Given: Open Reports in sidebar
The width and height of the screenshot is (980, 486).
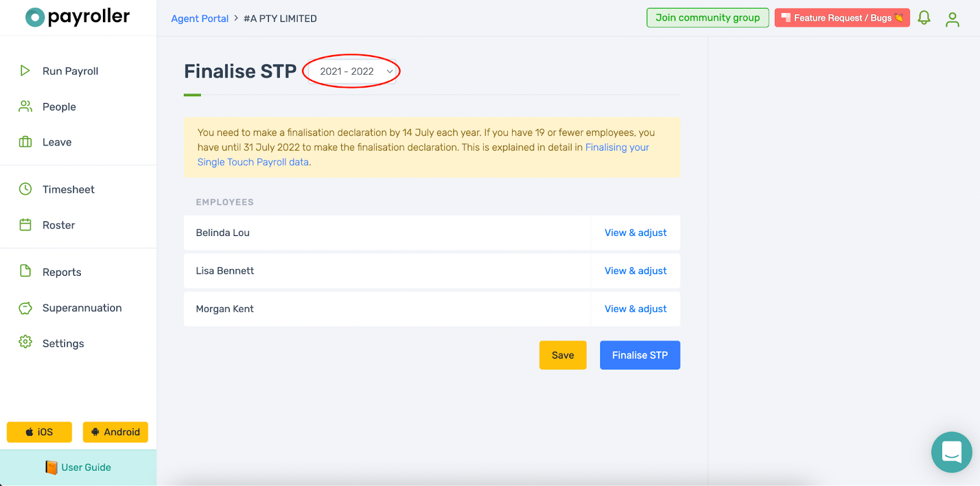Looking at the screenshot, I should pyautogui.click(x=62, y=272).
